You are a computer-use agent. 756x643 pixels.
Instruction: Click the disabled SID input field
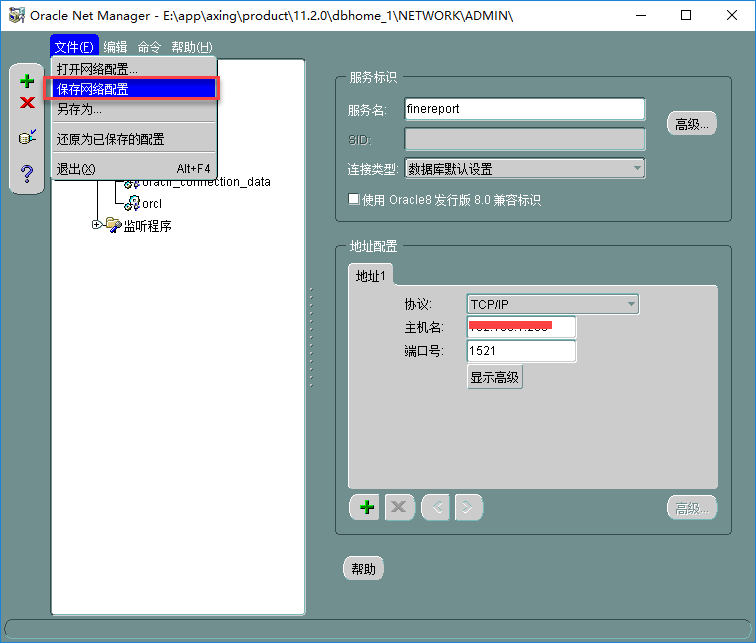[x=525, y=140]
